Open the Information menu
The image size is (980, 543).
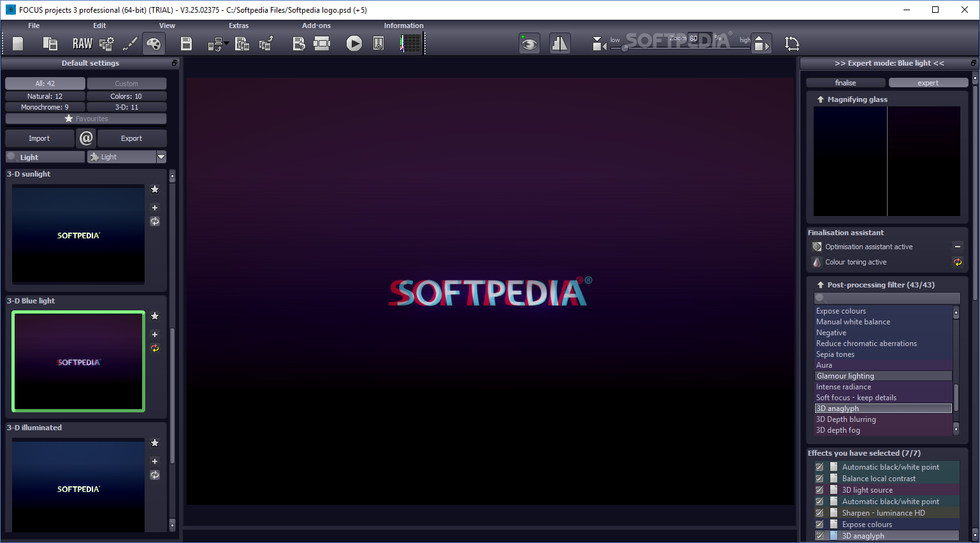point(403,25)
